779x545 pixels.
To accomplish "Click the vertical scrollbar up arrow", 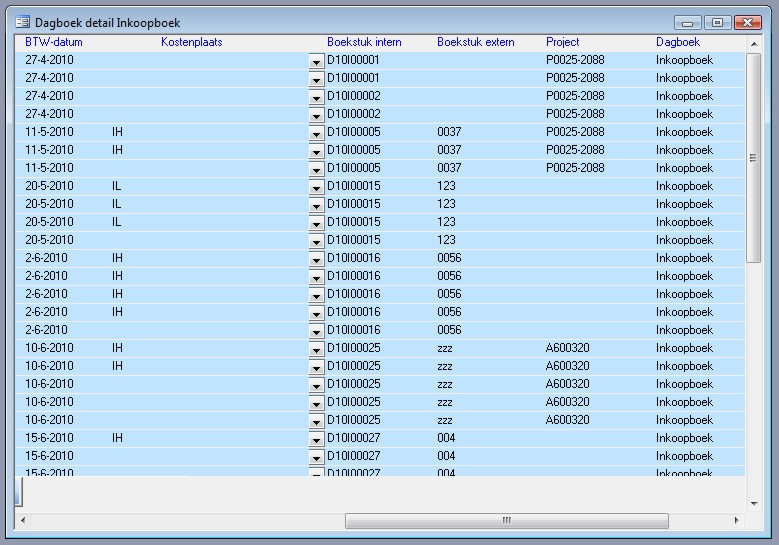I will 754,44.
